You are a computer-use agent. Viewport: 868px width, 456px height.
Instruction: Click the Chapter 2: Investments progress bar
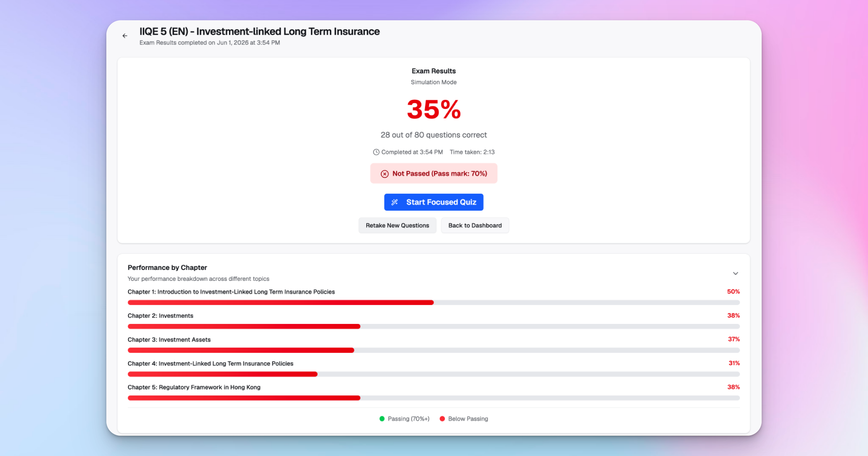[434, 326]
